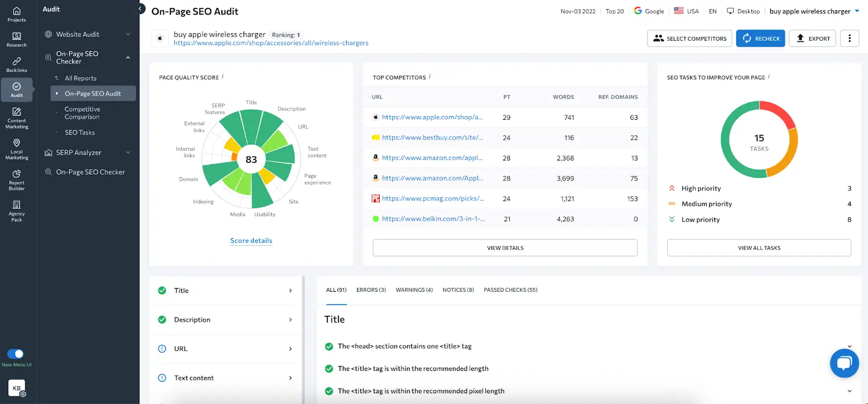This screenshot has height=404, width=868.
Task: Switch to the WARNINGS (4) tab
Action: (414, 290)
